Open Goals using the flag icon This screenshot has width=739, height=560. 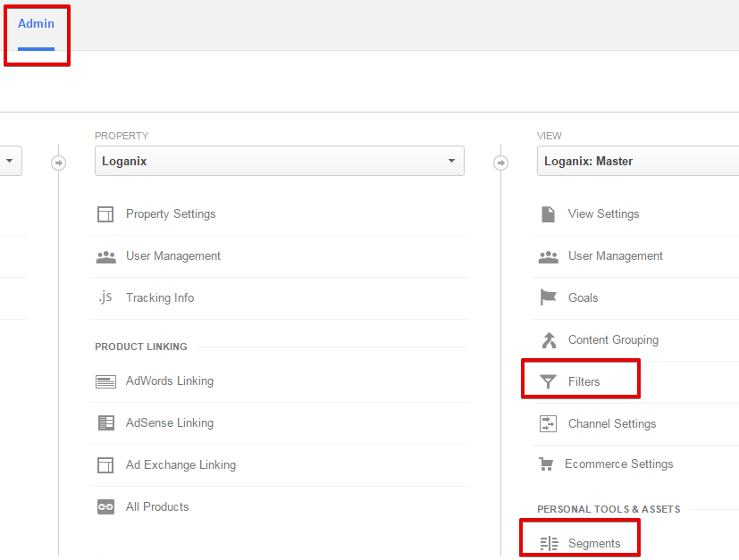[x=548, y=297]
